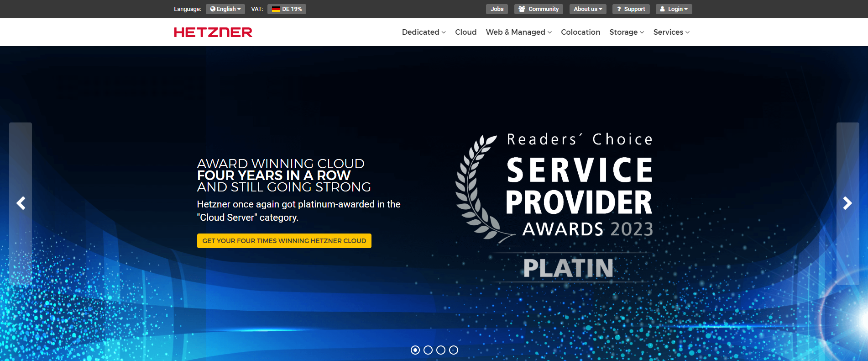Expand the Dedicated menu
Image resolution: width=868 pixels, height=361 pixels.
pyautogui.click(x=424, y=32)
